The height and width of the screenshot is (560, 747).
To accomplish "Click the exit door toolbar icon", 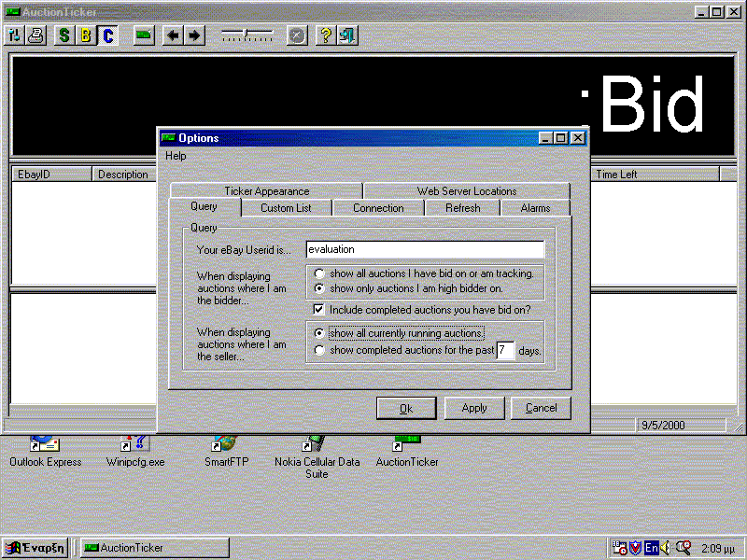I will 347,35.
